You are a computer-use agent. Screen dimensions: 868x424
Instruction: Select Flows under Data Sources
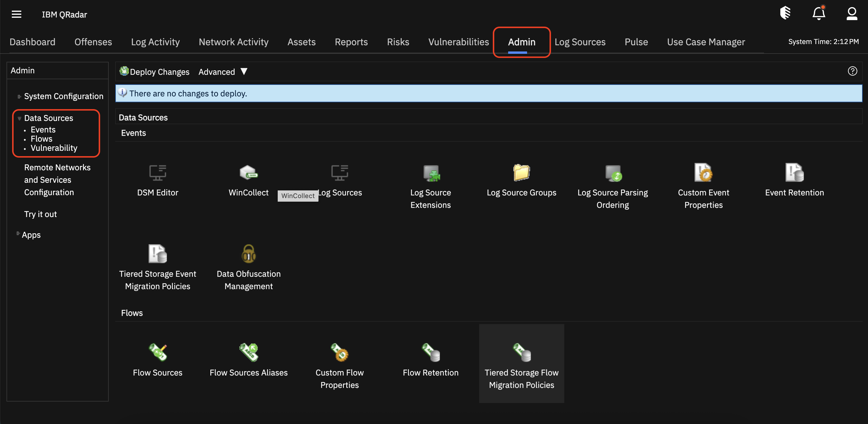41,139
